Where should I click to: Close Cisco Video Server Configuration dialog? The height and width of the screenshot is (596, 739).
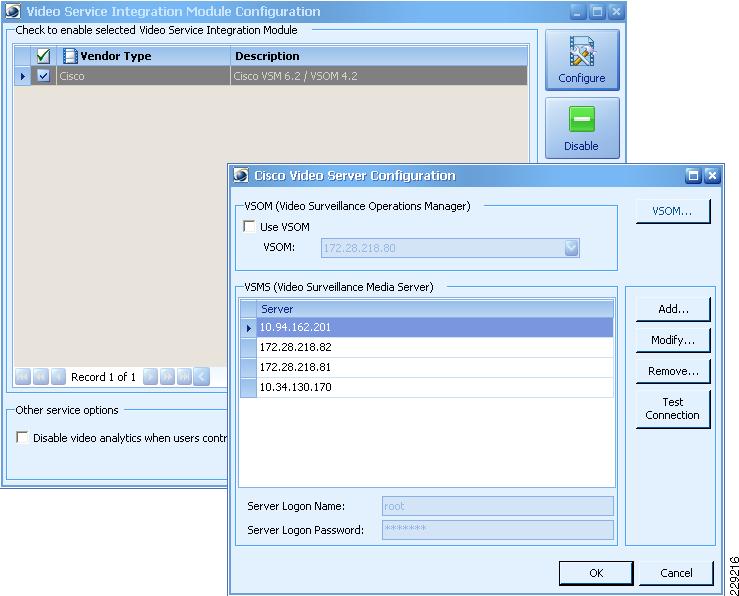pos(712,176)
